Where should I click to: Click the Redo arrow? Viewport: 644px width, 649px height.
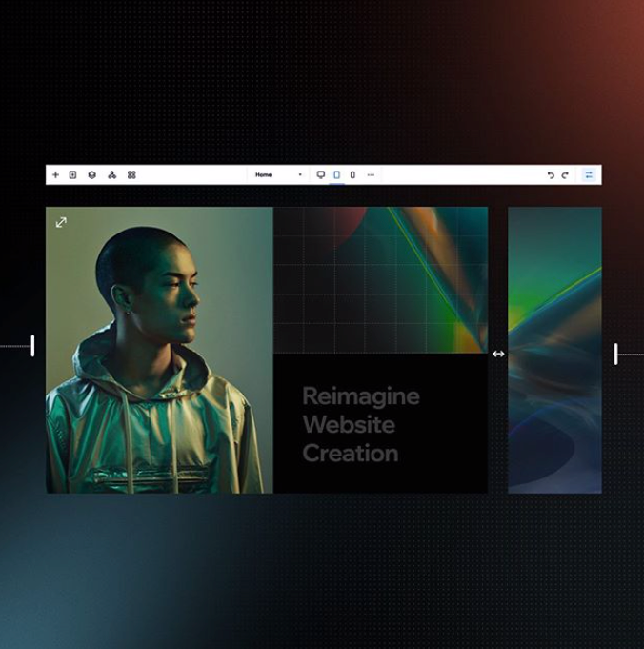coord(565,175)
